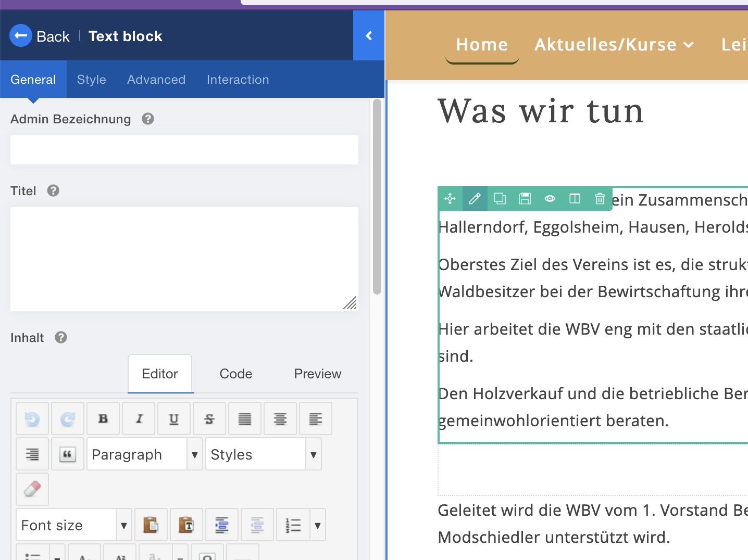Click the Admin Bezeichnung input field

[184, 150]
